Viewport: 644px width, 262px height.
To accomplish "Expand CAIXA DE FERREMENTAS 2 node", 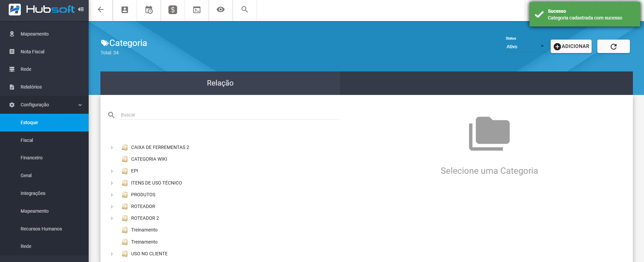I will (112, 148).
